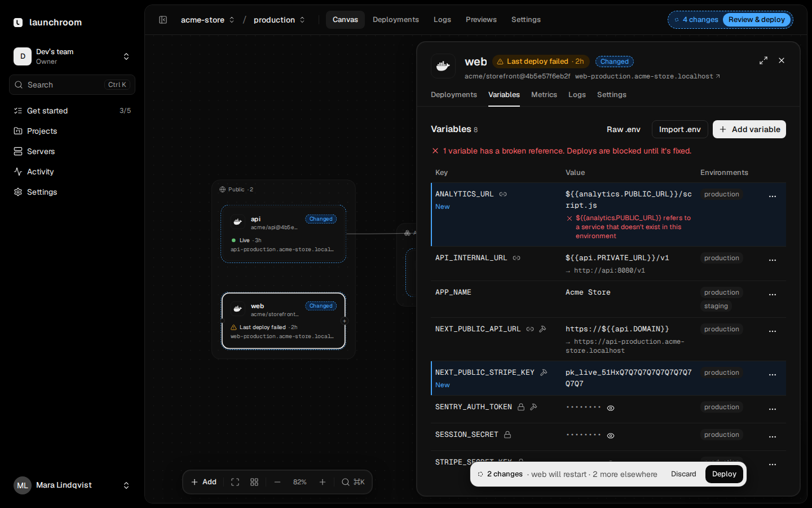Image resolution: width=812 pixels, height=508 pixels.
Task: Zoom in the canvas
Action: pyautogui.click(x=323, y=482)
